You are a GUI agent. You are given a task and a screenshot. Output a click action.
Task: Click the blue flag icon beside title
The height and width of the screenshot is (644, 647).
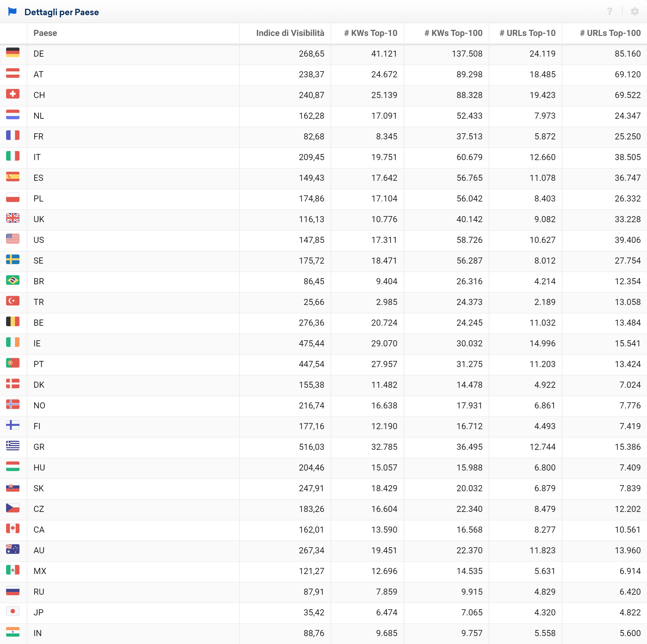pos(12,12)
